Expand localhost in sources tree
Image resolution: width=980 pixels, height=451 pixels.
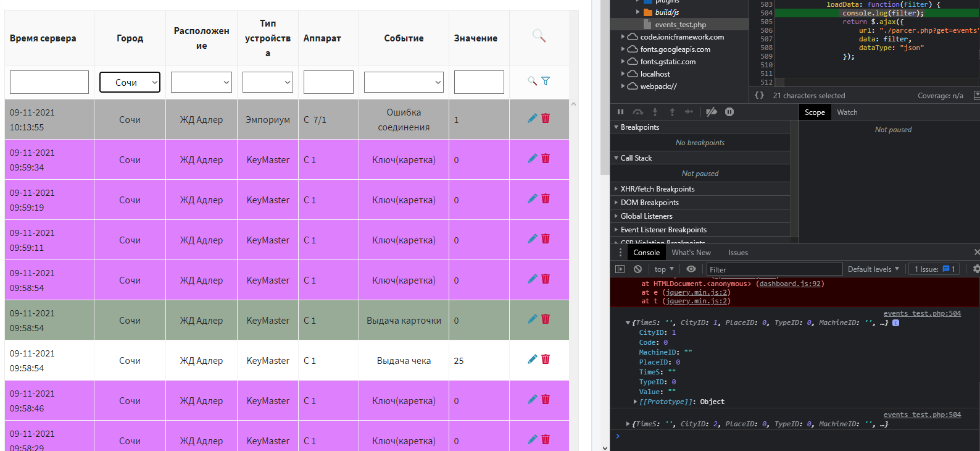click(x=623, y=74)
